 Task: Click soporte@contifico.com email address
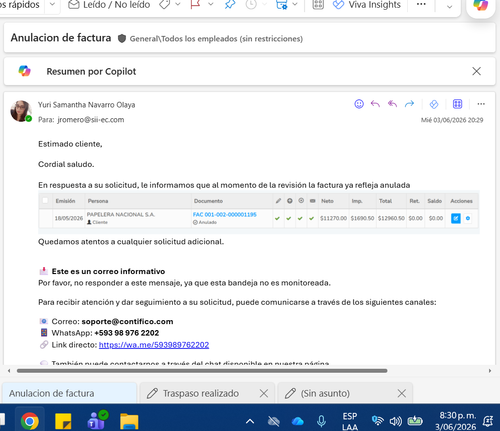coord(127,321)
